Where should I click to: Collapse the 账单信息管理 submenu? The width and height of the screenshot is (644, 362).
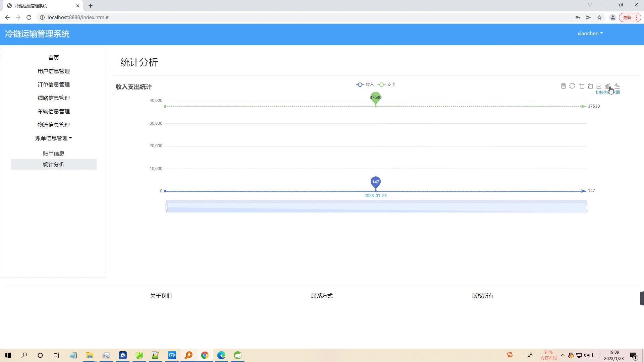54,138
